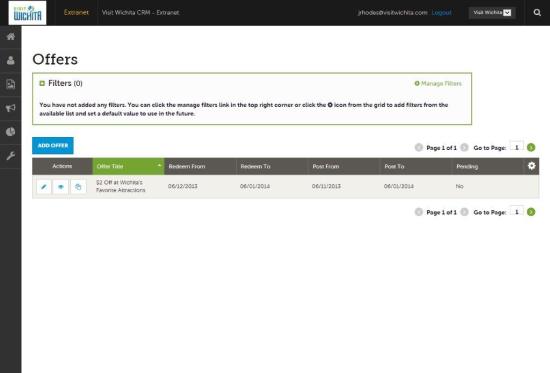Sort by Redeem From column
This screenshot has width=550, height=373.
(200, 166)
